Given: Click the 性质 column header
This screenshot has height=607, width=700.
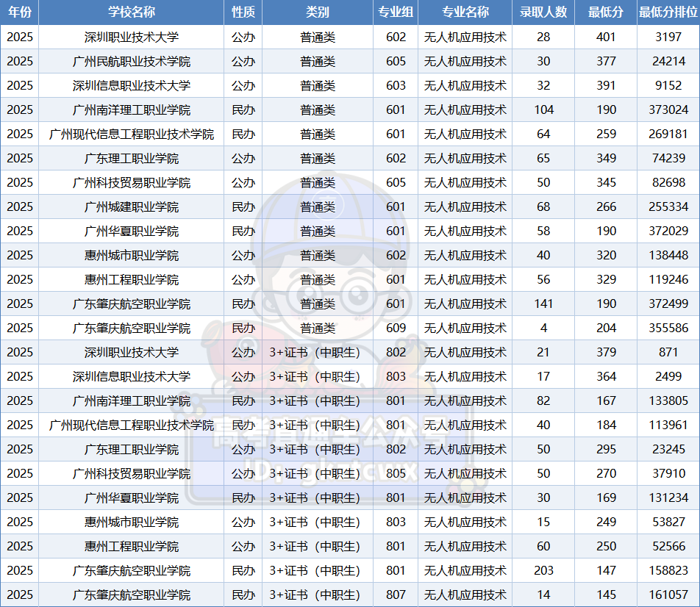Looking at the screenshot, I should [243, 12].
